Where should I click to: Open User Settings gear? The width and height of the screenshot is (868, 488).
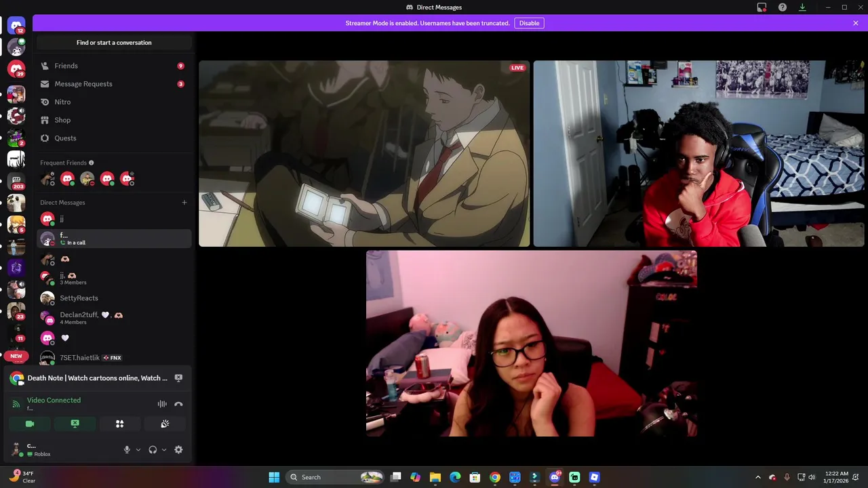tap(178, 450)
